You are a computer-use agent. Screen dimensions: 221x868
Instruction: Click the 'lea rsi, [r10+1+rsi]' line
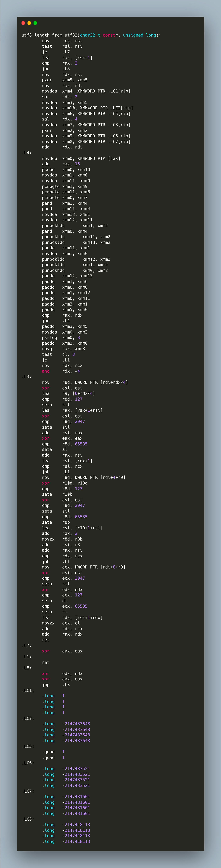72,528
